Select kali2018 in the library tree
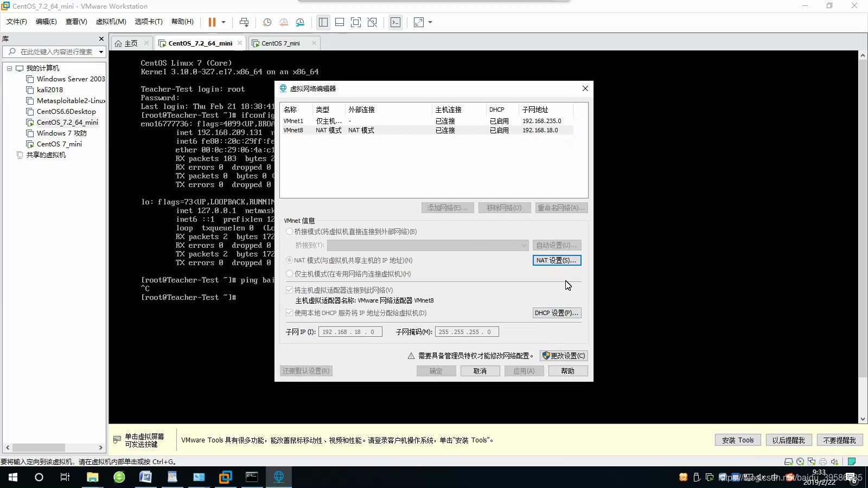The image size is (868, 488). pos(44,90)
